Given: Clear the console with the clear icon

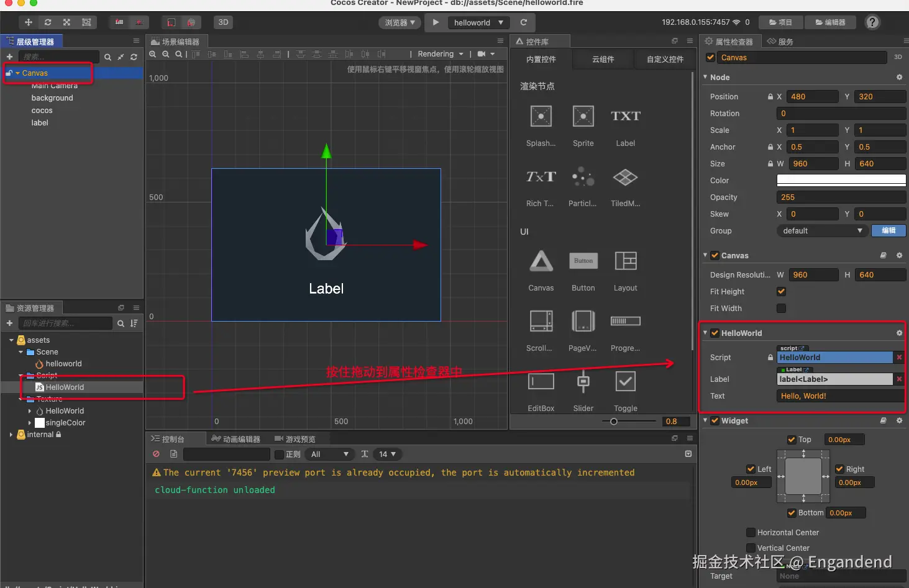Looking at the screenshot, I should coord(157,454).
